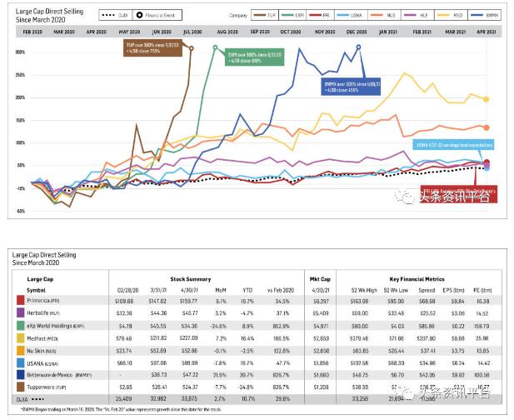Click the 150% y-axis label
Image resolution: width=514 pixels, height=420 pixels.
click(20, 120)
